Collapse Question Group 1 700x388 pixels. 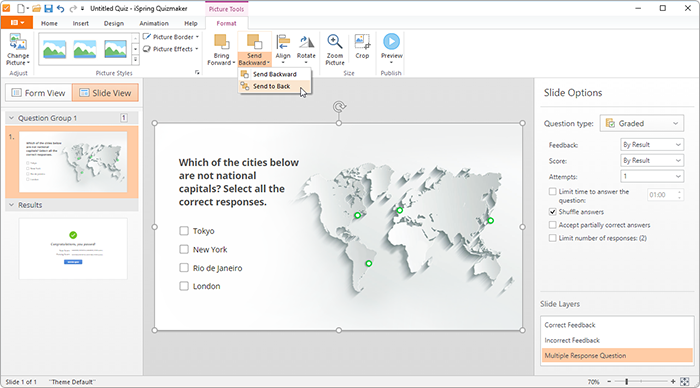tap(12, 118)
